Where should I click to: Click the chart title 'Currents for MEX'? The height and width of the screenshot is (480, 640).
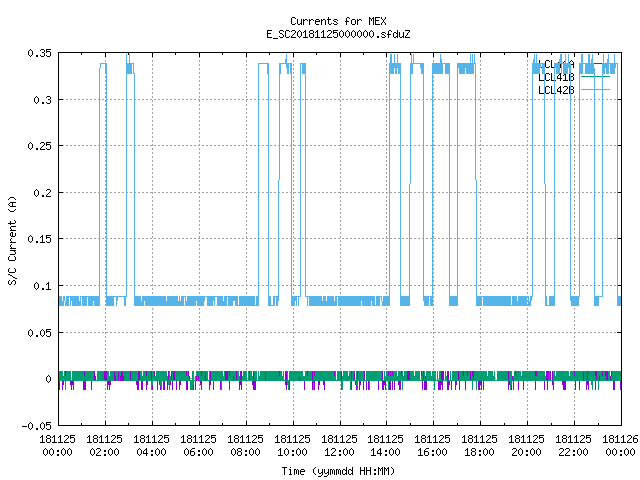[338, 21]
